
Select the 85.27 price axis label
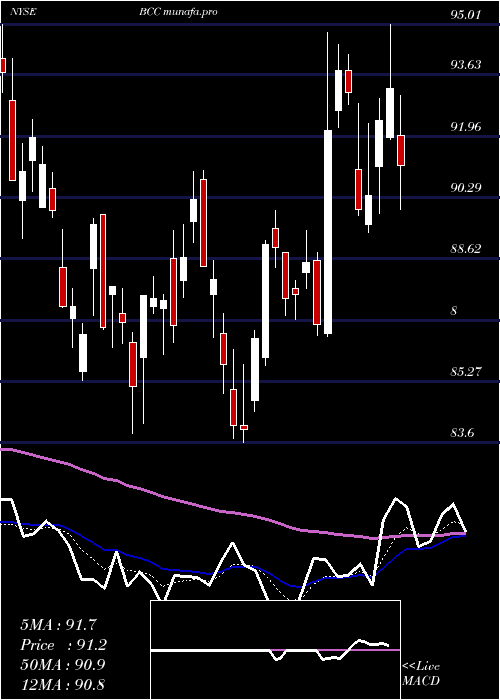tap(465, 371)
